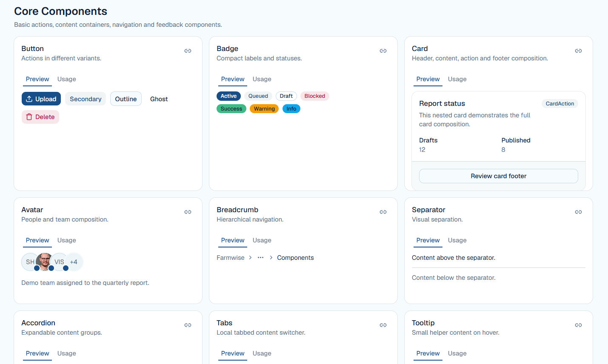The width and height of the screenshot is (608, 364).
Task: Switch to Usage tab in Avatar card
Action: 67,240
